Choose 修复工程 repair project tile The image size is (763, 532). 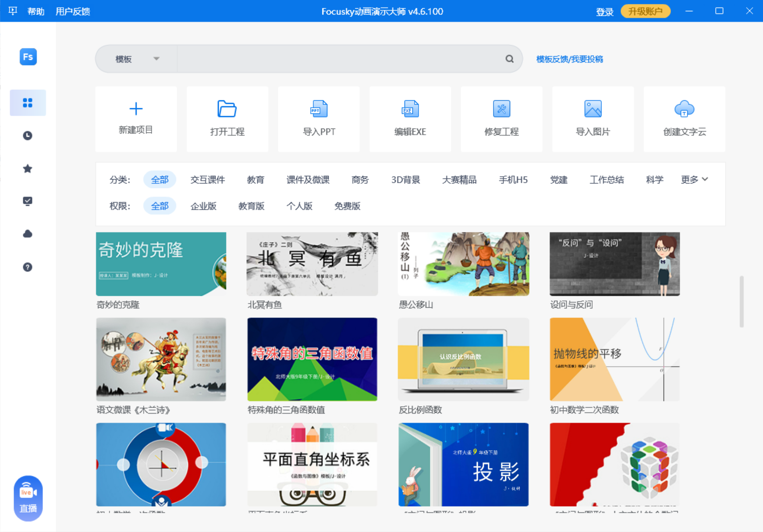coord(501,119)
